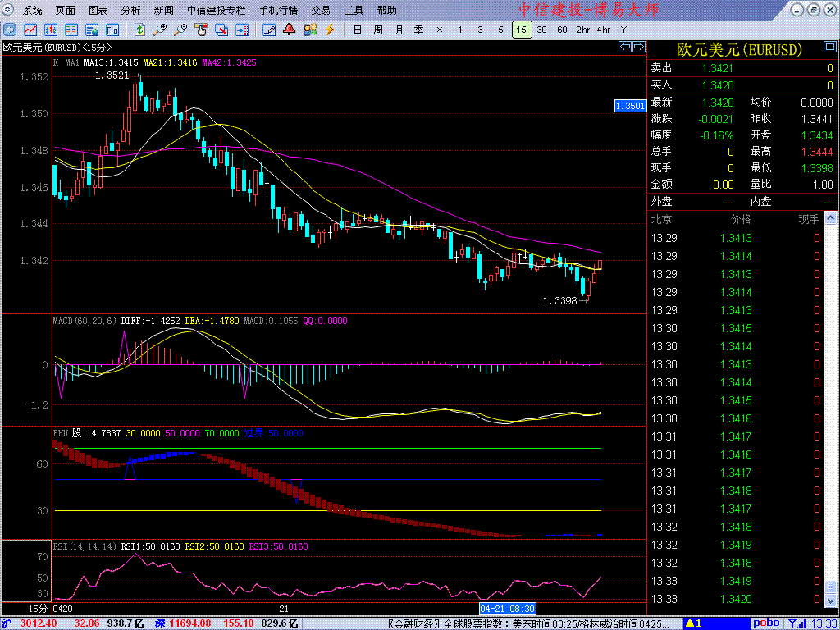Click the zoom out magnifier icon
Viewport: 840px width, 630px height.
pyautogui.click(x=180, y=30)
